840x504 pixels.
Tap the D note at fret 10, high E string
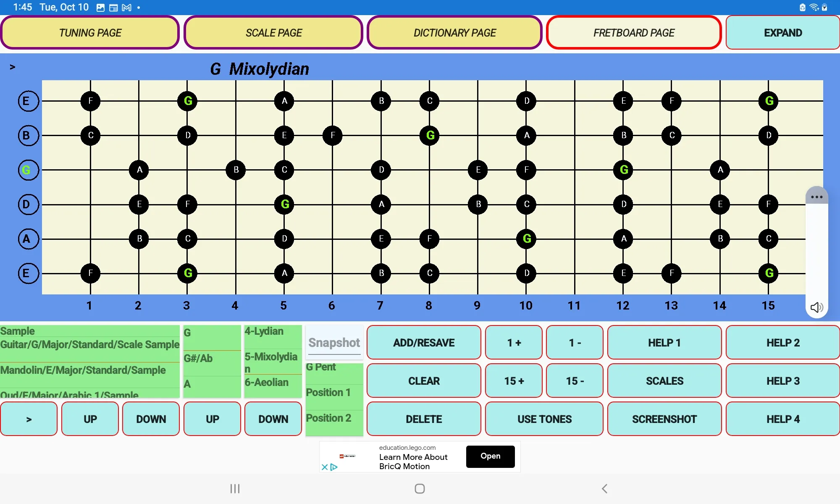click(527, 101)
